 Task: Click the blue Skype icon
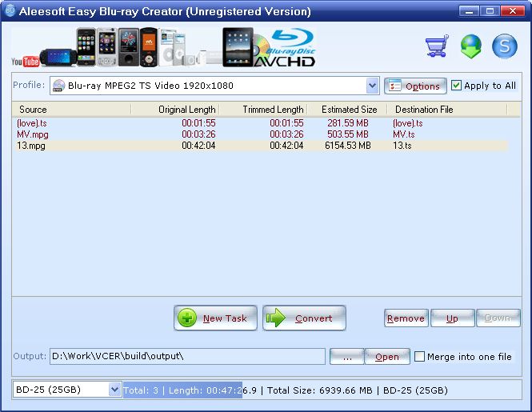pos(505,47)
